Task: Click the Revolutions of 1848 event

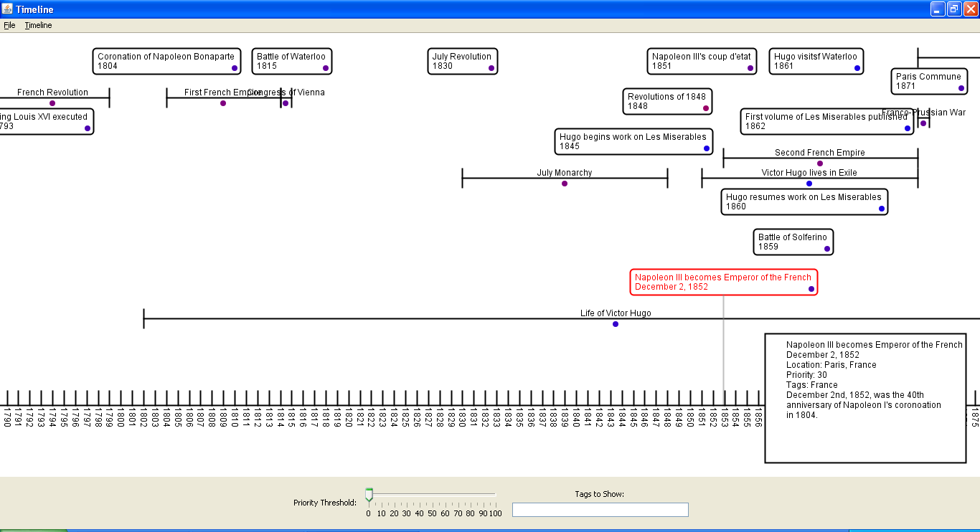Action: point(666,102)
